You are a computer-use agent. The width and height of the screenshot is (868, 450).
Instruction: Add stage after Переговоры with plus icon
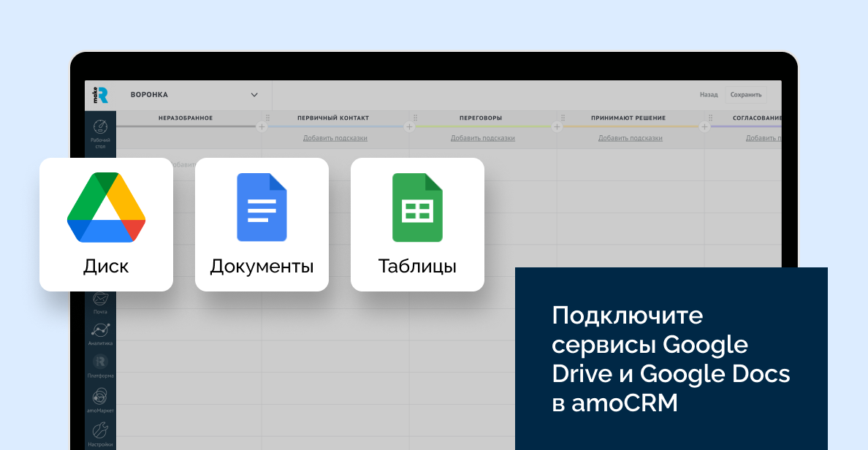[557, 127]
